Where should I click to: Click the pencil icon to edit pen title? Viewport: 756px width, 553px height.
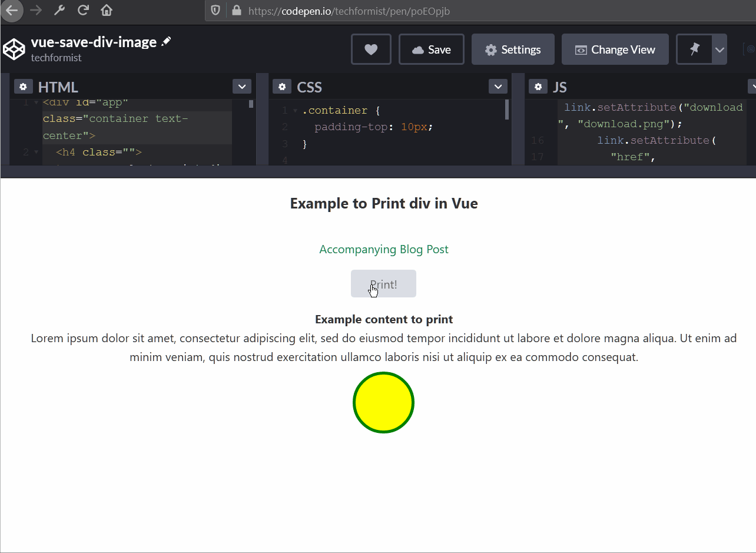tap(166, 41)
